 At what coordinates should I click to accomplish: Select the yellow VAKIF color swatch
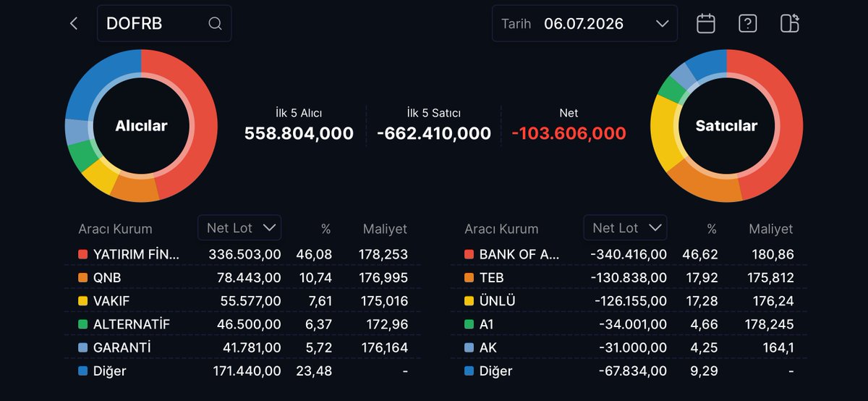[82, 301]
